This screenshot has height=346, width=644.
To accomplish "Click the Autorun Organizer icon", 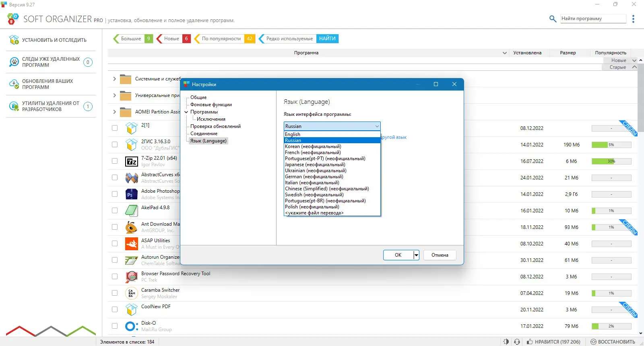I will coord(132,260).
